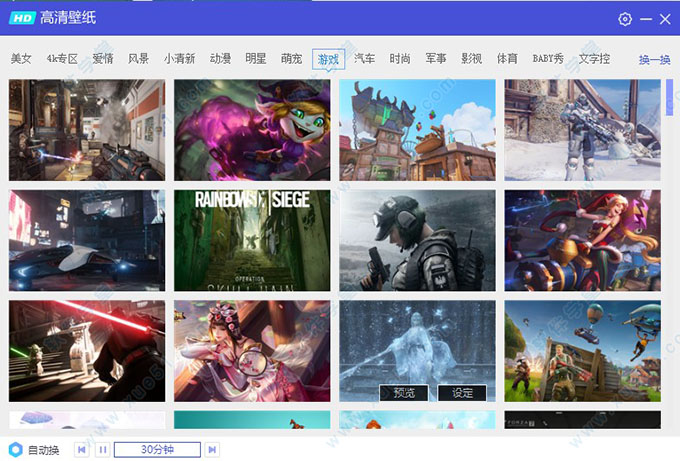Select the 明星 tab
The width and height of the screenshot is (680, 461).
point(256,59)
